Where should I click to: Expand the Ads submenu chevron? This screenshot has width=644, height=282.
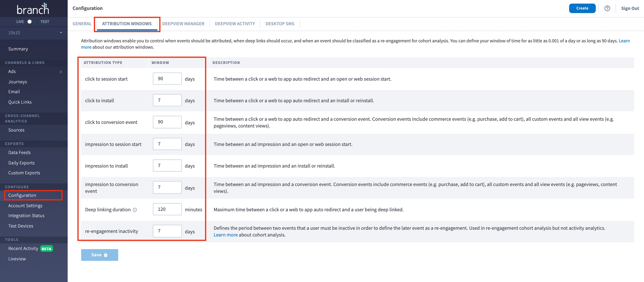(61, 72)
